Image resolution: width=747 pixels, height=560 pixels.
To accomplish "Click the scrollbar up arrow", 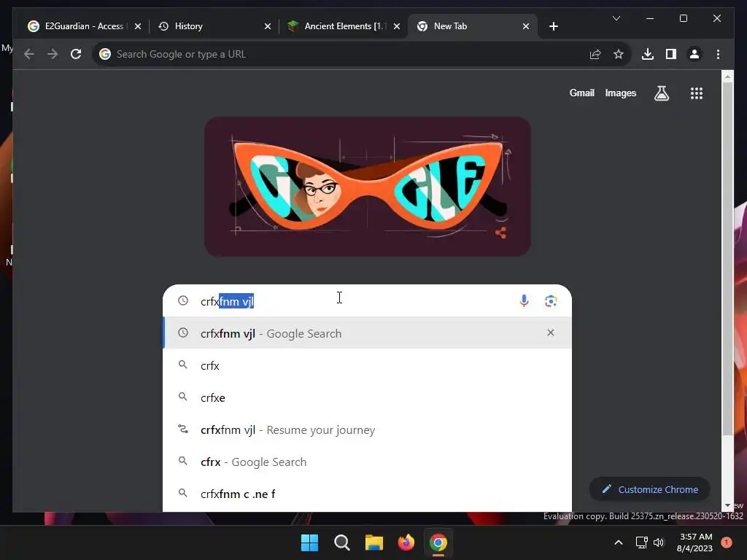I will coord(727,76).
